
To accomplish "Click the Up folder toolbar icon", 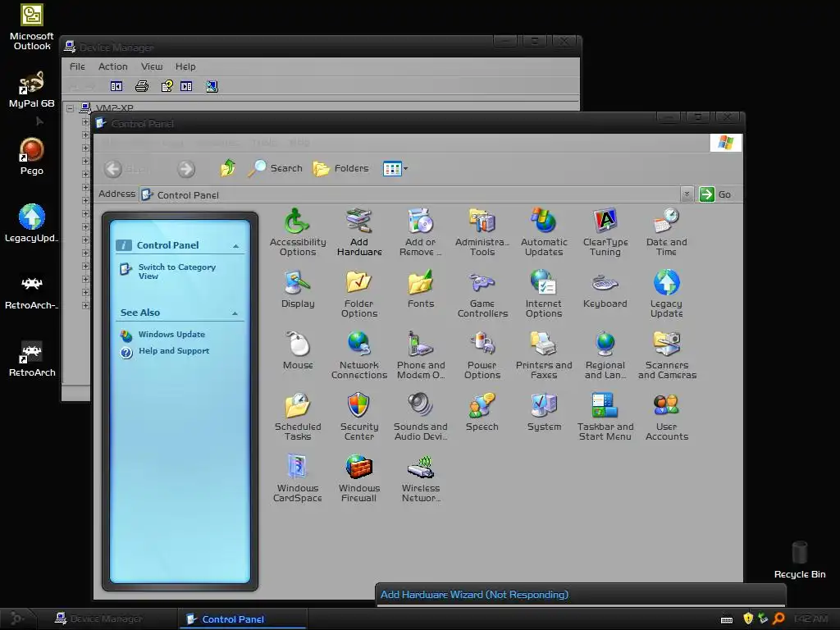I will pyautogui.click(x=228, y=168).
